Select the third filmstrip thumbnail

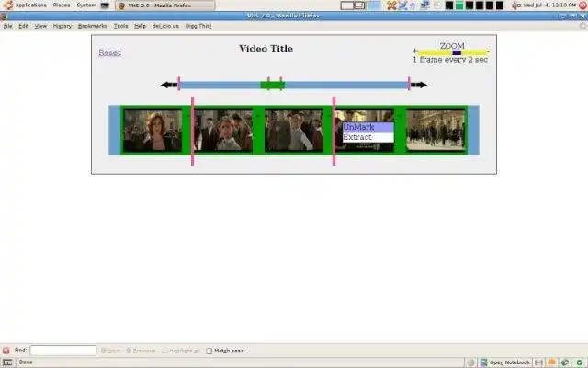294,131
